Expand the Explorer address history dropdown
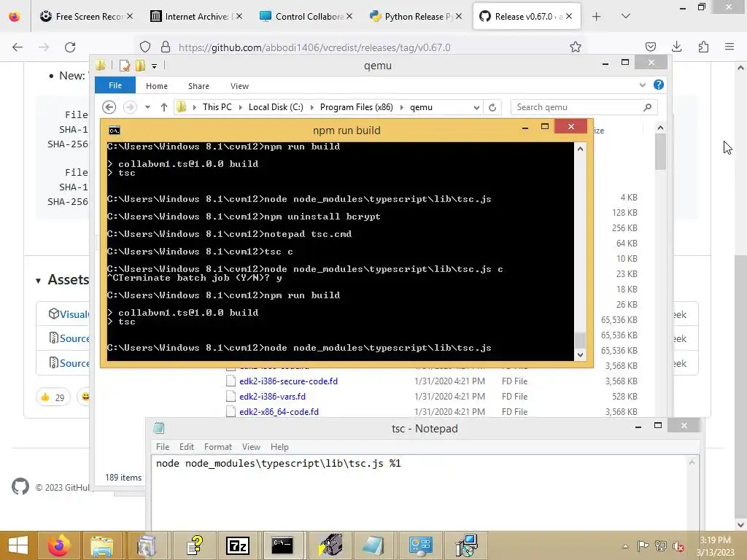Image resolution: width=747 pixels, height=560 pixels. [x=476, y=108]
